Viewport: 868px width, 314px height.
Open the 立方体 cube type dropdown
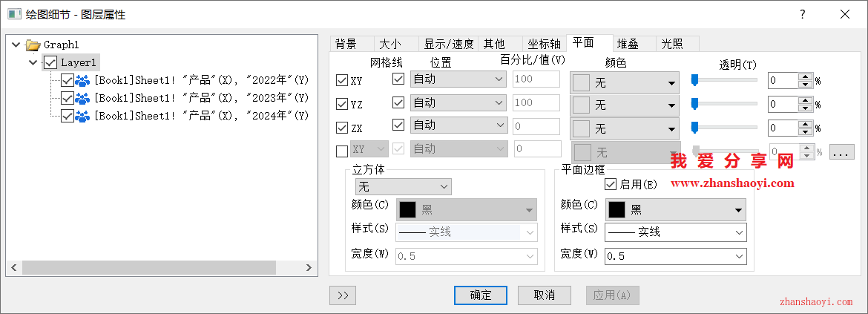tap(403, 186)
